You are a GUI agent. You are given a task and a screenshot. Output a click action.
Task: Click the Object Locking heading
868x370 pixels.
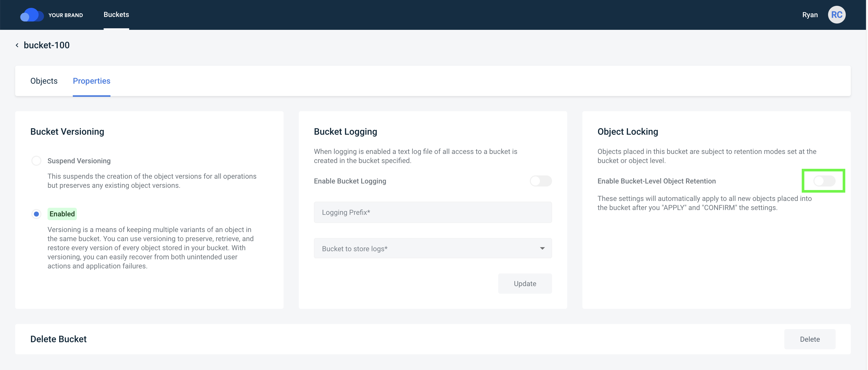point(627,131)
